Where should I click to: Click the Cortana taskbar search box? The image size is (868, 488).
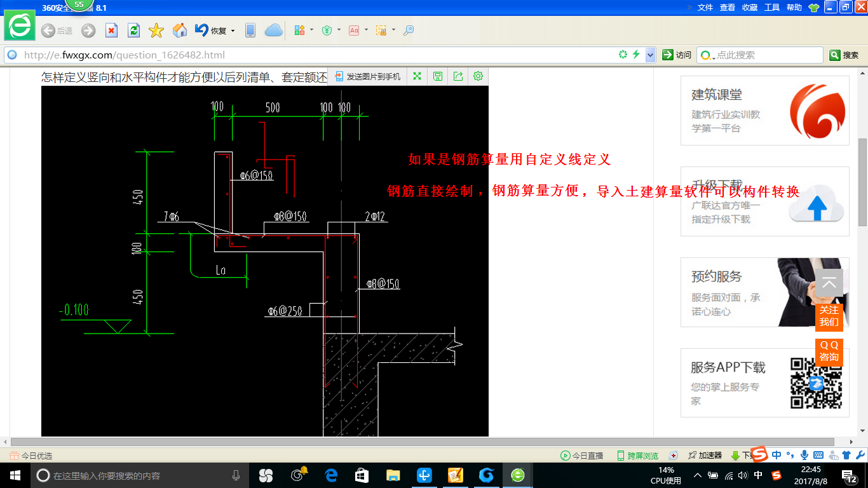click(x=140, y=475)
